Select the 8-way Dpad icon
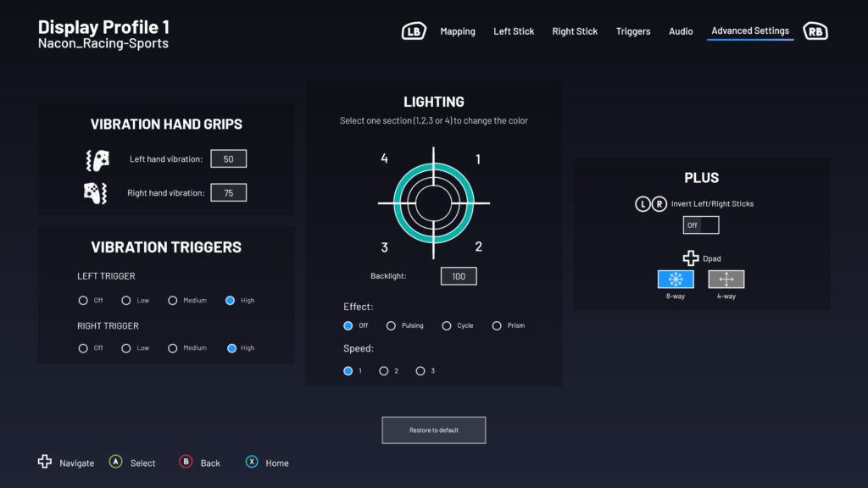The height and width of the screenshot is (488, 868). (x=676, y=280)
